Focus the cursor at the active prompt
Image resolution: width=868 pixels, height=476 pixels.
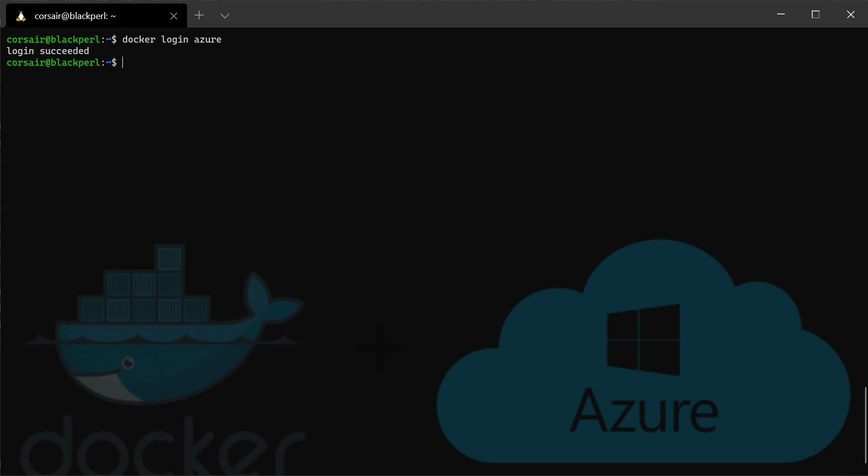(x=123, y=63)
